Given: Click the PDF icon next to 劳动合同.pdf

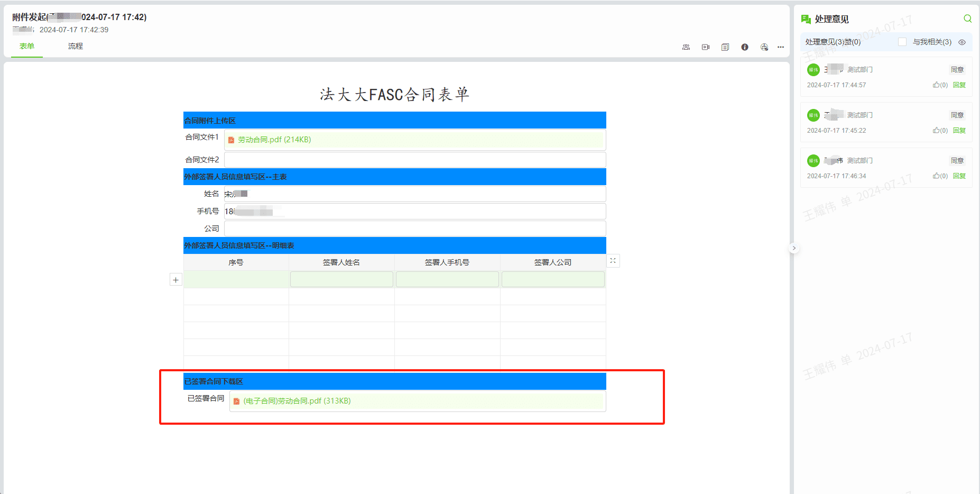Looking at the screenshot, I should pos(231,140).
